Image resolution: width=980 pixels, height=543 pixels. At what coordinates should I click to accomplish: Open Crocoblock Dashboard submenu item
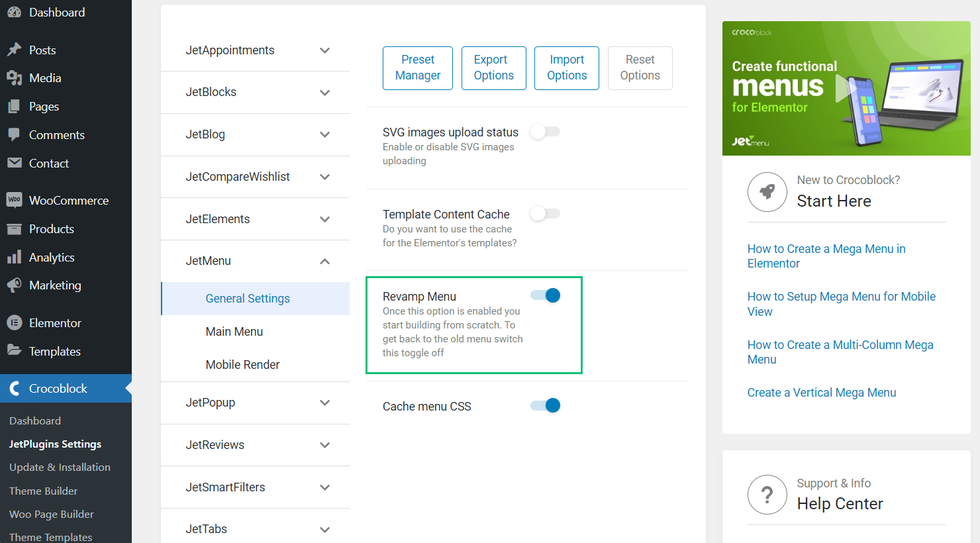35,420
